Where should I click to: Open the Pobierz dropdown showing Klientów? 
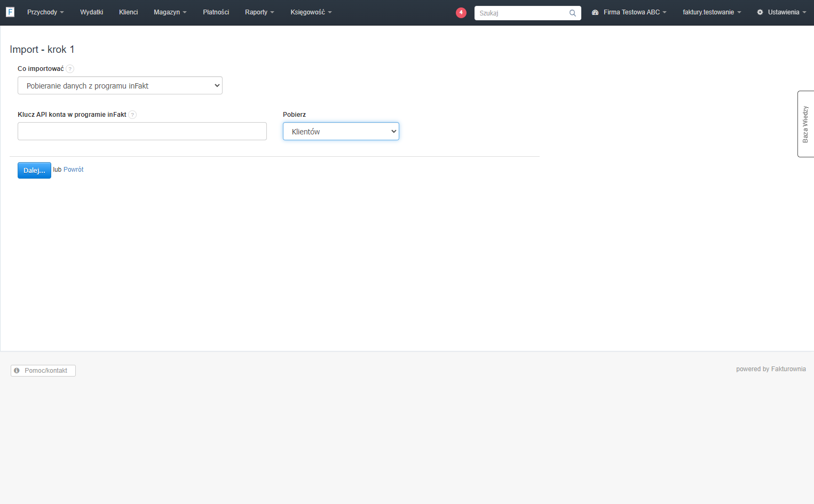click(341, 132)
